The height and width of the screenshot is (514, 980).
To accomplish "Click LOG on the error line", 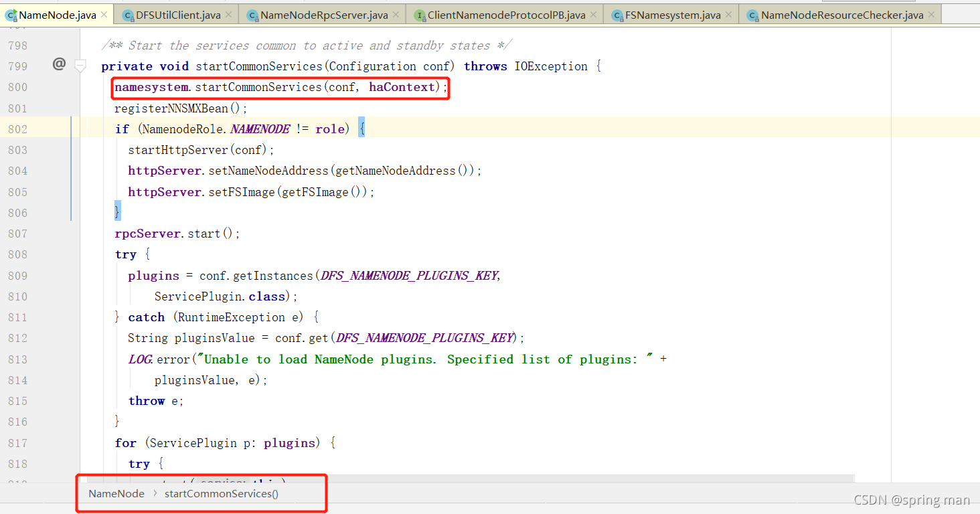I will (140, 359).
